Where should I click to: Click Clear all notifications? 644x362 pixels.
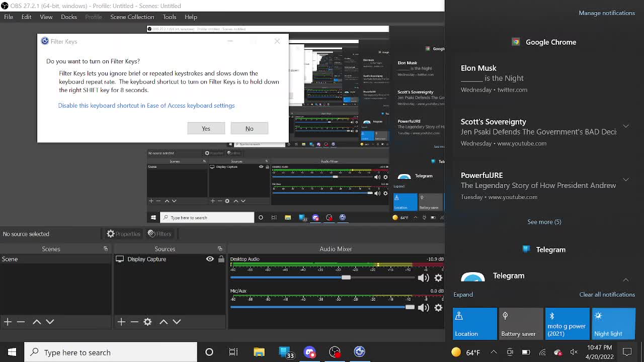[607, 295]
